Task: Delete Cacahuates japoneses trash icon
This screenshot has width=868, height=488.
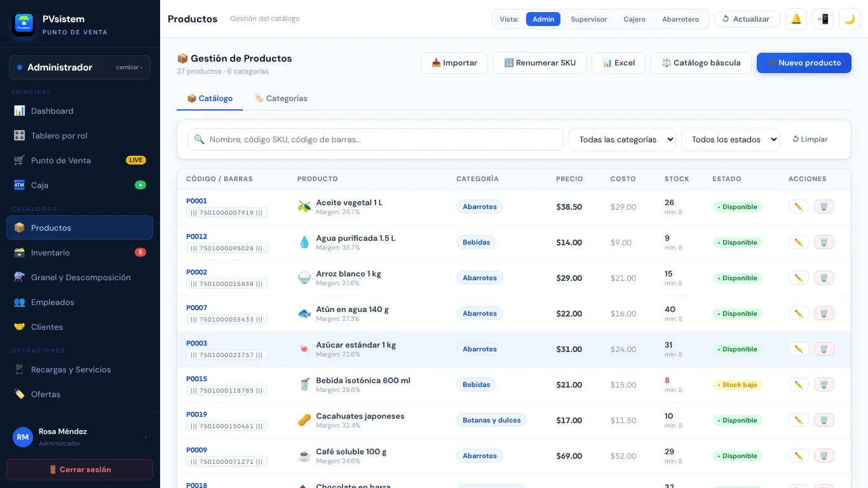Action: coord(824,420)
